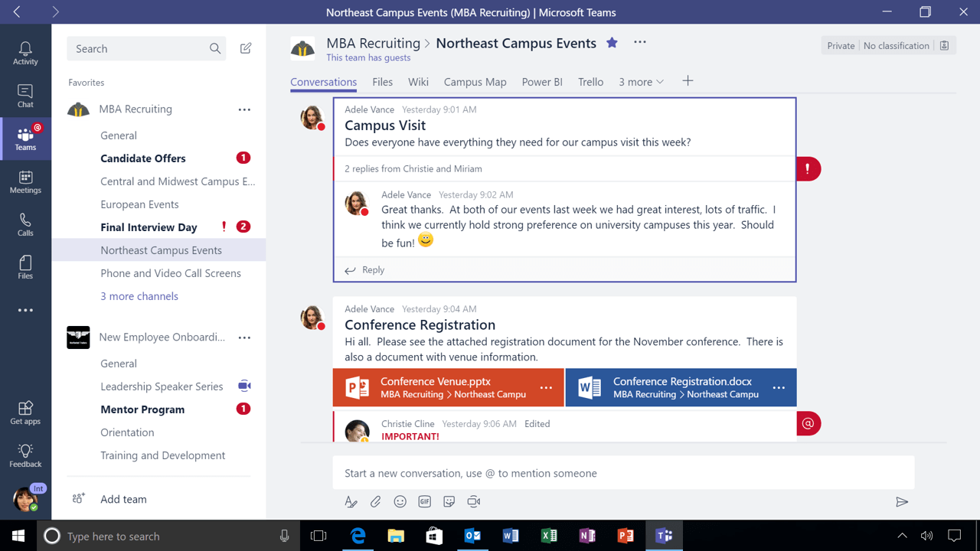Open the Meetings section
The height and width of the screenshot is (551, 980).
(25, 181)
